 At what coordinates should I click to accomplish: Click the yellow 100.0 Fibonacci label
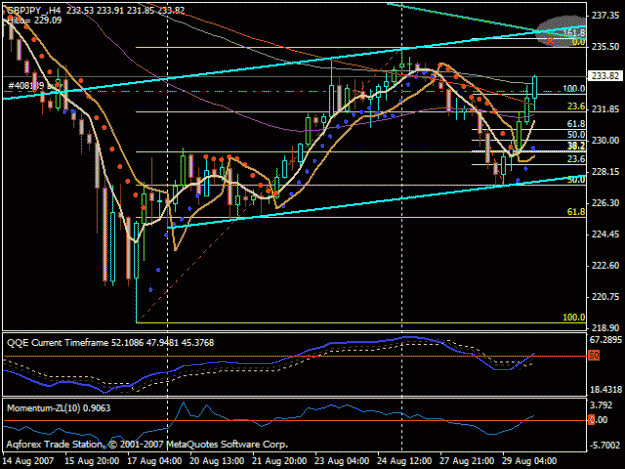tap(574, 318)
